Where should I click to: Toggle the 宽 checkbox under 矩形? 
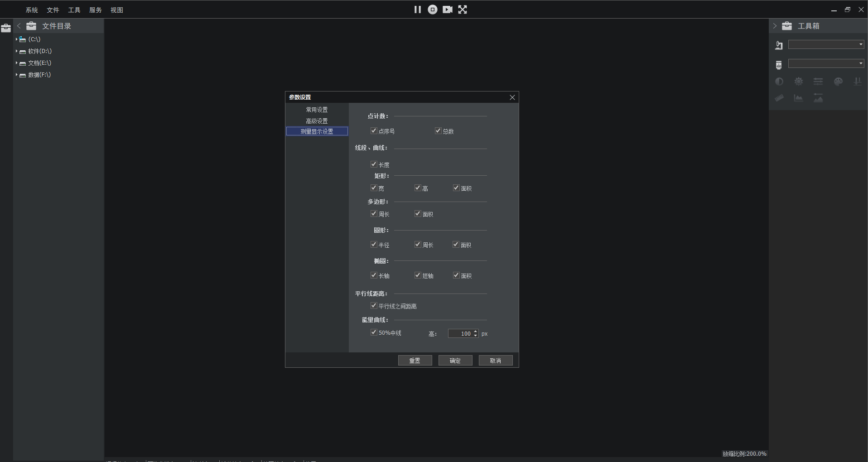point(374,188)
